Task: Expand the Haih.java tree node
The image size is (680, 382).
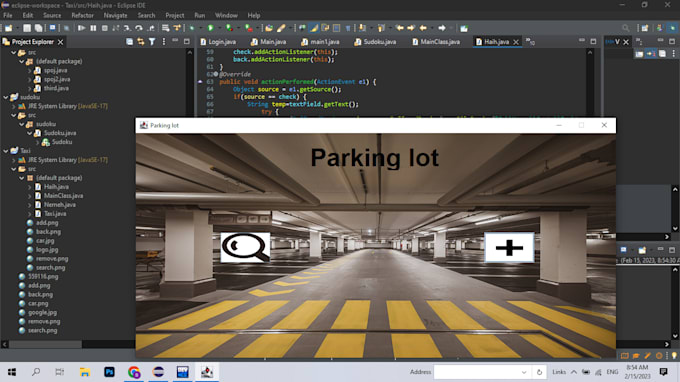Action: coord(29,187)
